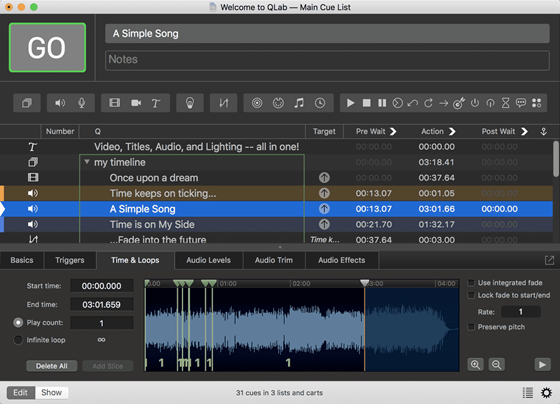Add a Camera cue from toolbar
560x404 pixels.
pyautogui.click(x=136, y=103)
